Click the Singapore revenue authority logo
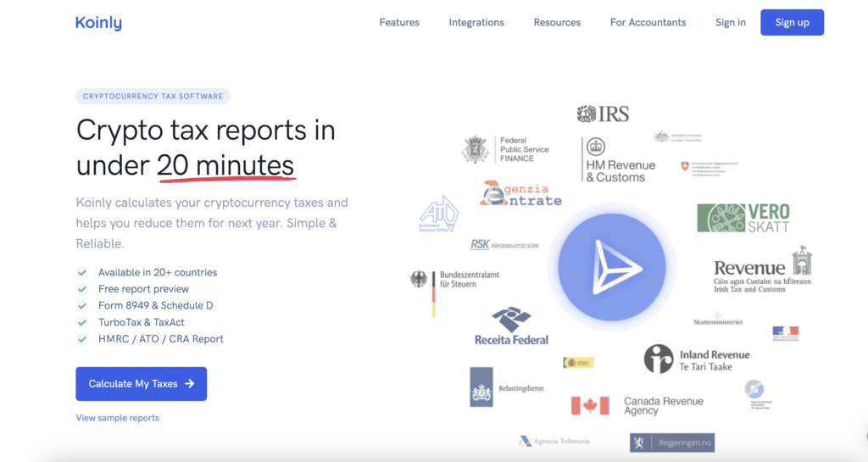 [x=757, y=394]
